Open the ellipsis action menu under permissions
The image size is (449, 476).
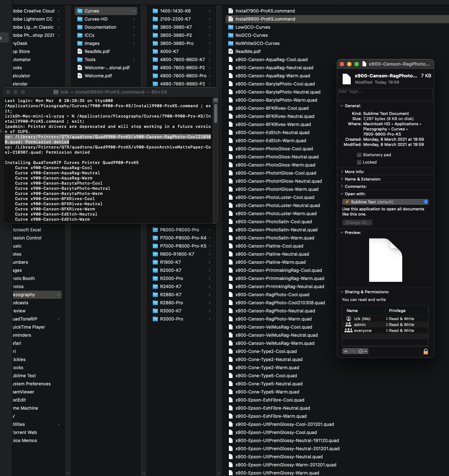pyautogui.click(x=363, y=351)
